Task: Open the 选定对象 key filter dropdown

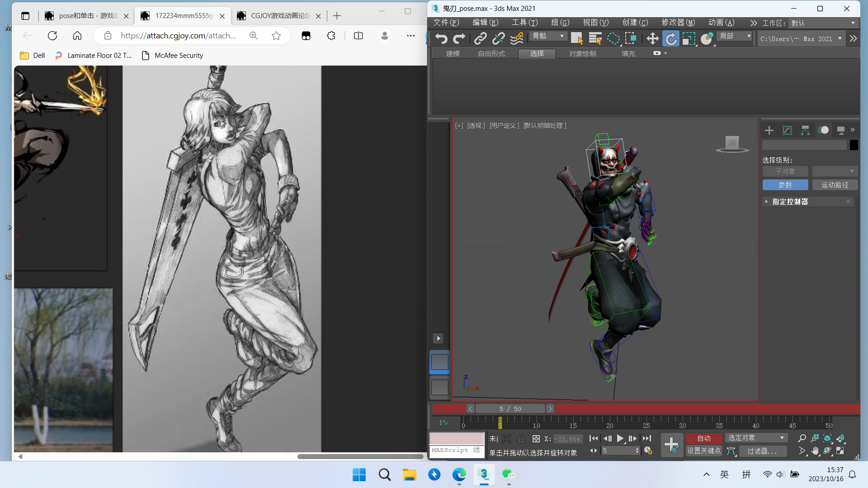Action: (x=756, y=437)
